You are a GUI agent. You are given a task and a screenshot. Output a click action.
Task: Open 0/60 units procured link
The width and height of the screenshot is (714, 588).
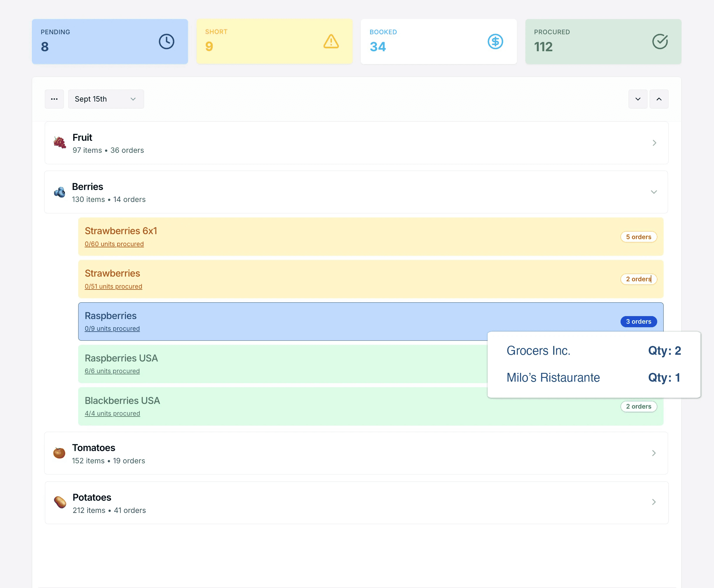point(114,244)
